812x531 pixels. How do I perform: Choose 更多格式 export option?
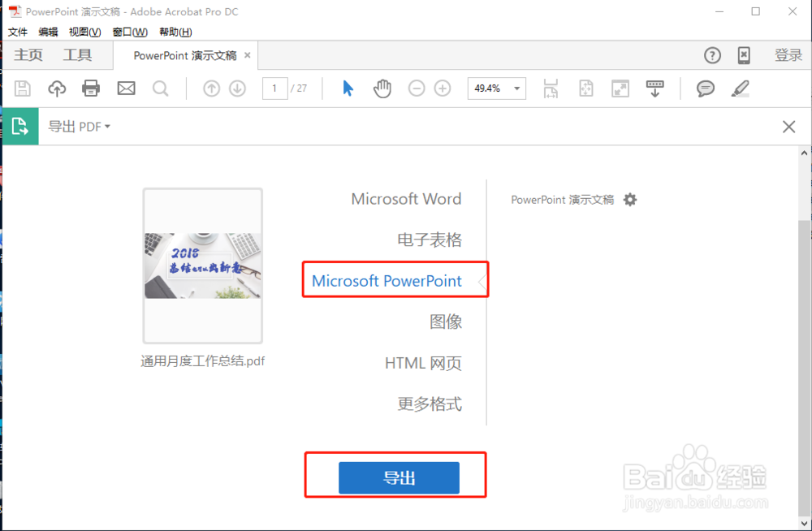click(x=430, y=404)
